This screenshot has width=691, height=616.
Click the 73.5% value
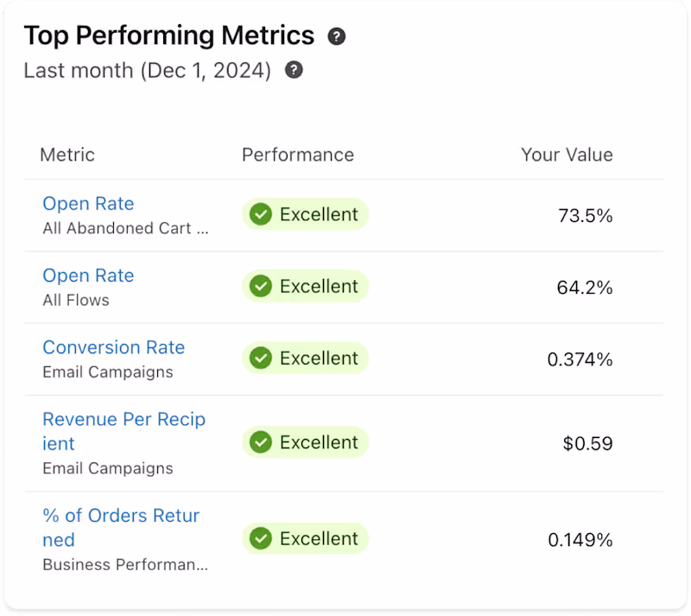586,215
